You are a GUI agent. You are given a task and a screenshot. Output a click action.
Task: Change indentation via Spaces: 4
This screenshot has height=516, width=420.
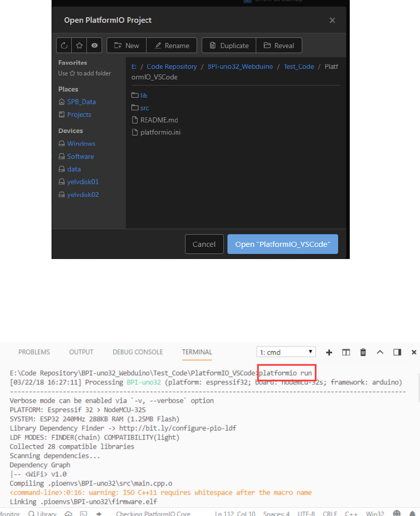pyautogui.click(x=276, y=513)
